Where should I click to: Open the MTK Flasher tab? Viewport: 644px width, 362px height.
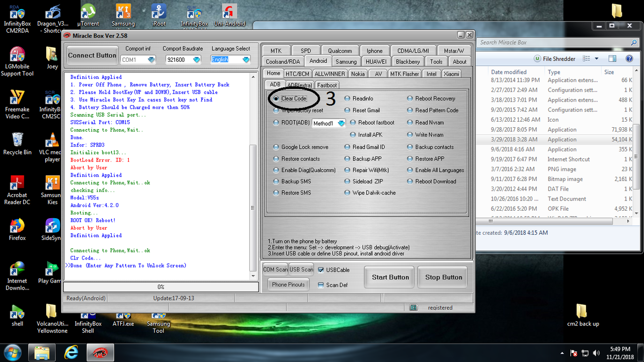tap(405, 74)
